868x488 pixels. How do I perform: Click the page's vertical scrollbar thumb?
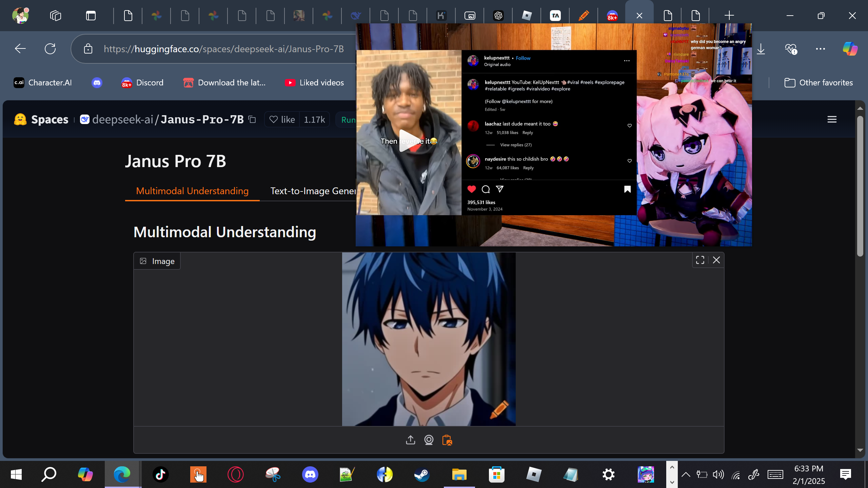click(x=860, y=186)
